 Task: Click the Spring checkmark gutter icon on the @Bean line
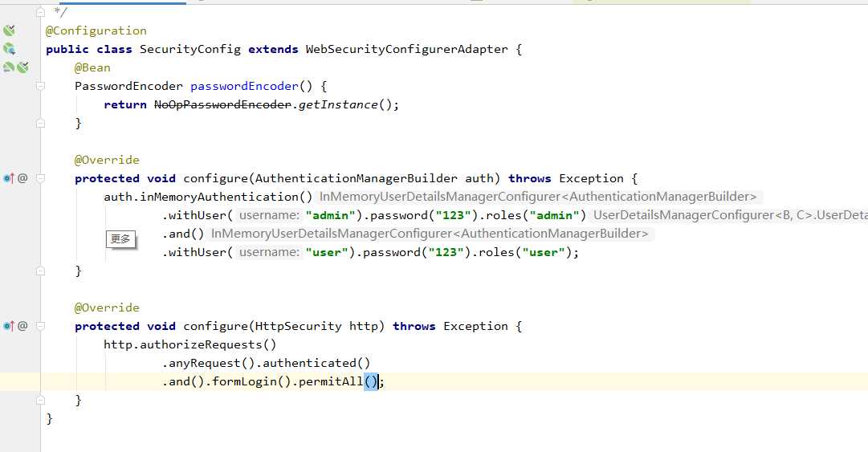click(22, 67)
